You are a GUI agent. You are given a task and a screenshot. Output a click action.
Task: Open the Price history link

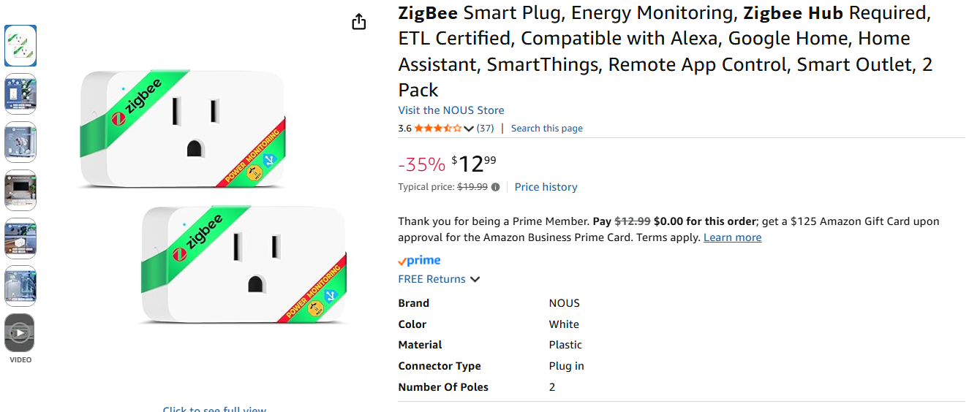[546, 187]
